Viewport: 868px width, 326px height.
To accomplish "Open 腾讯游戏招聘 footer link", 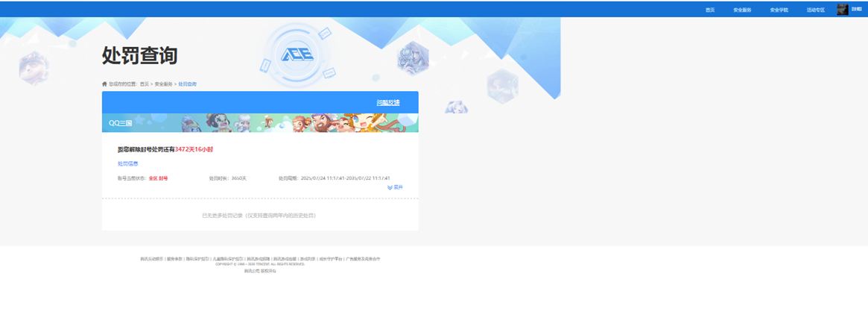I will click(x=259, y=259).
